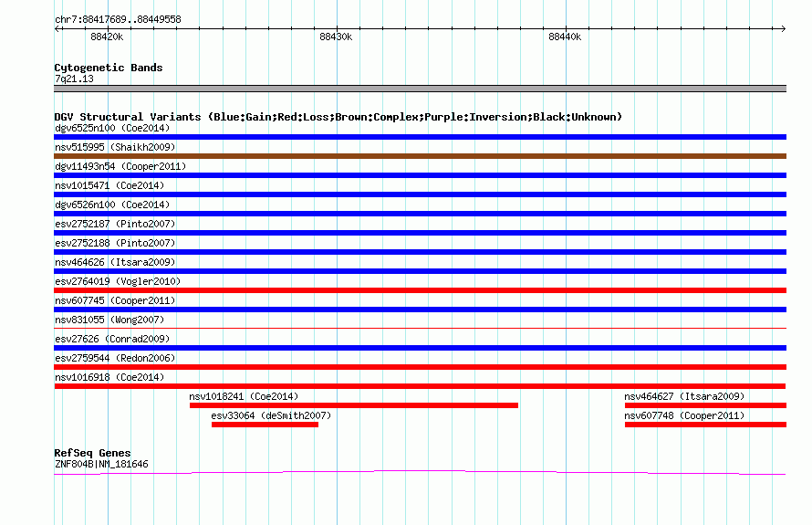Click nsv1018241 (Coe2014) label

(244, 396)
